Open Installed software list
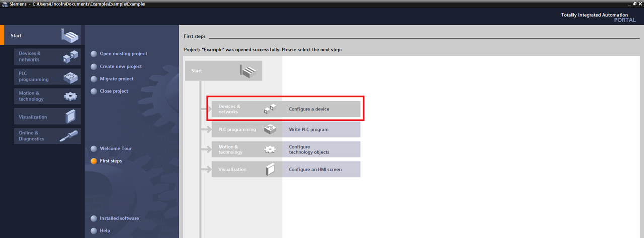 pyautogui.click(x=119, y=218)
